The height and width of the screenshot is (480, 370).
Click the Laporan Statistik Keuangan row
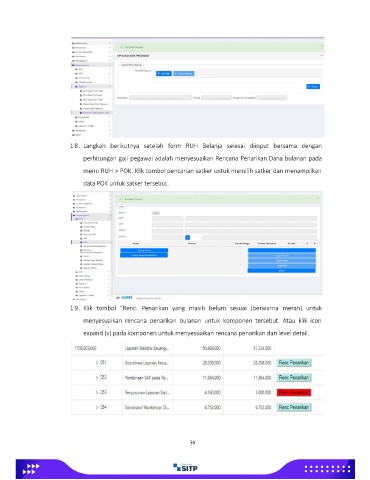tap(197, 348)
